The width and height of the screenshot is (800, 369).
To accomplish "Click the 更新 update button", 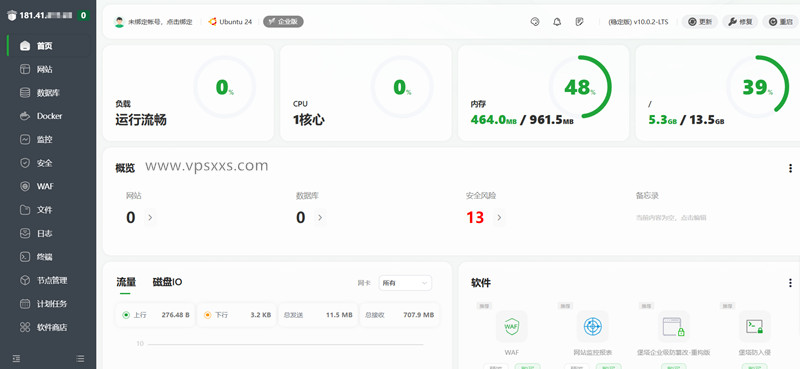I will (699, 22).
